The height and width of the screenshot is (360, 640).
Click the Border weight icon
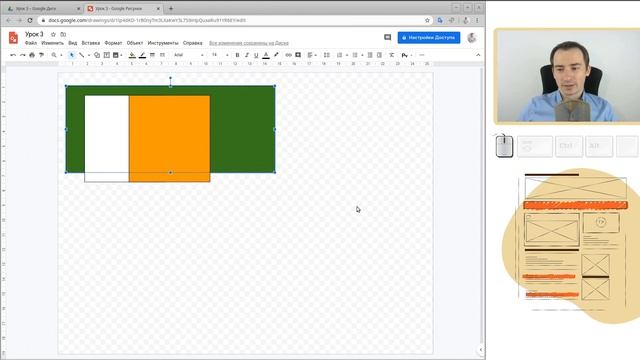152,55
